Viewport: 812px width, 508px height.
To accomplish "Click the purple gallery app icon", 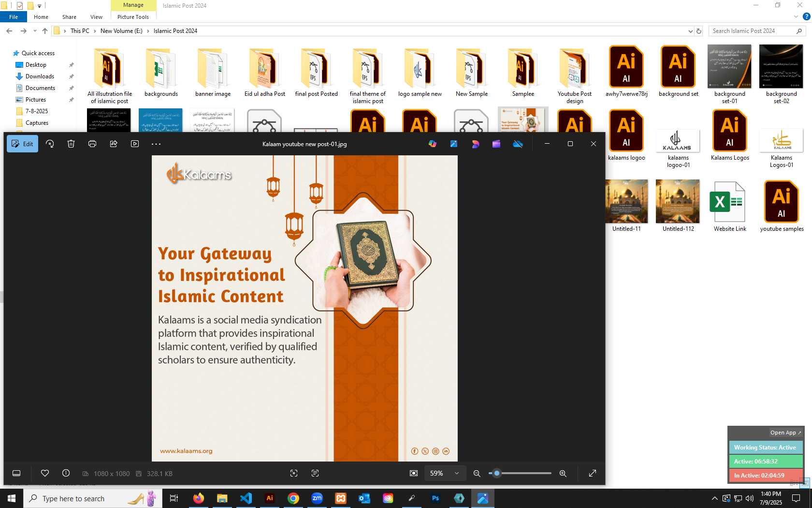I will click(x=496, y=144).
